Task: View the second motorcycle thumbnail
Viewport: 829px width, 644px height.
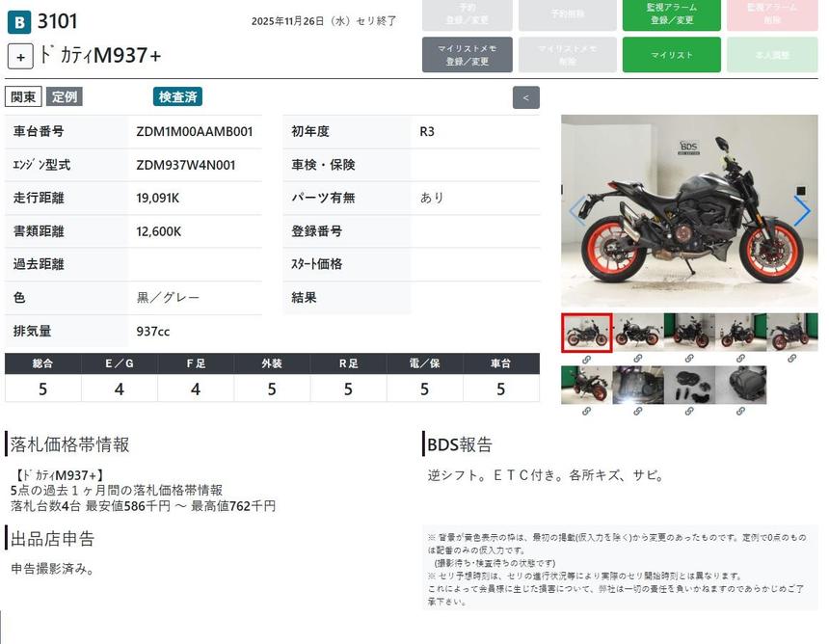Action: [x=638, y=333]
